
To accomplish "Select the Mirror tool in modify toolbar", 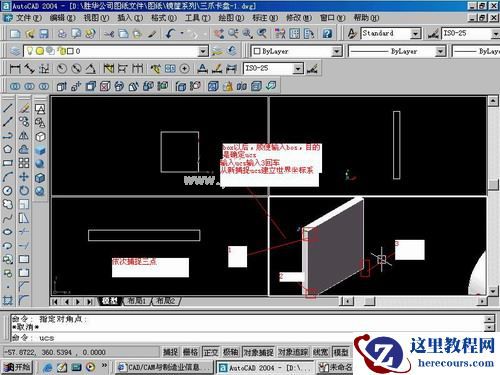I will pyautogui.click(x=24, y=136).
